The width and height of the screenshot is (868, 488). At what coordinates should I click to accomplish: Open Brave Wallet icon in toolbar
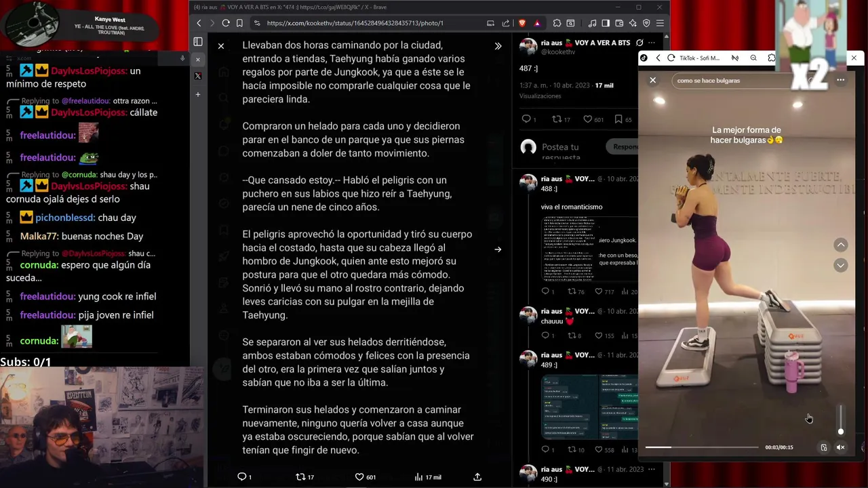click(x=619, y=23)
